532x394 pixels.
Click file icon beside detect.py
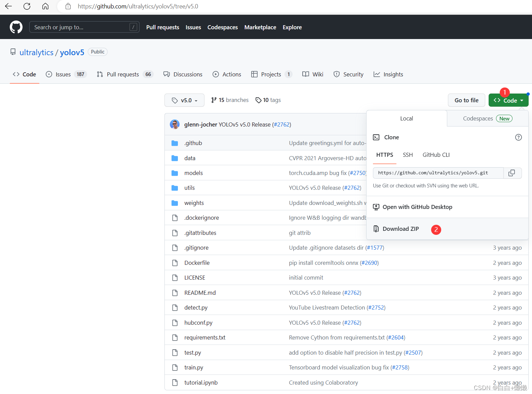175,308
